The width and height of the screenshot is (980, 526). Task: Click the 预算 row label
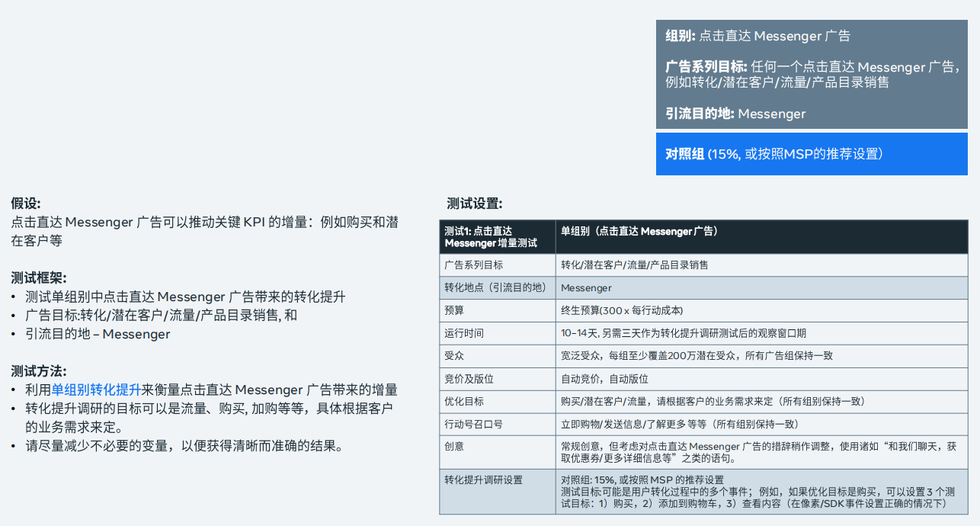(x=498, y=310)
